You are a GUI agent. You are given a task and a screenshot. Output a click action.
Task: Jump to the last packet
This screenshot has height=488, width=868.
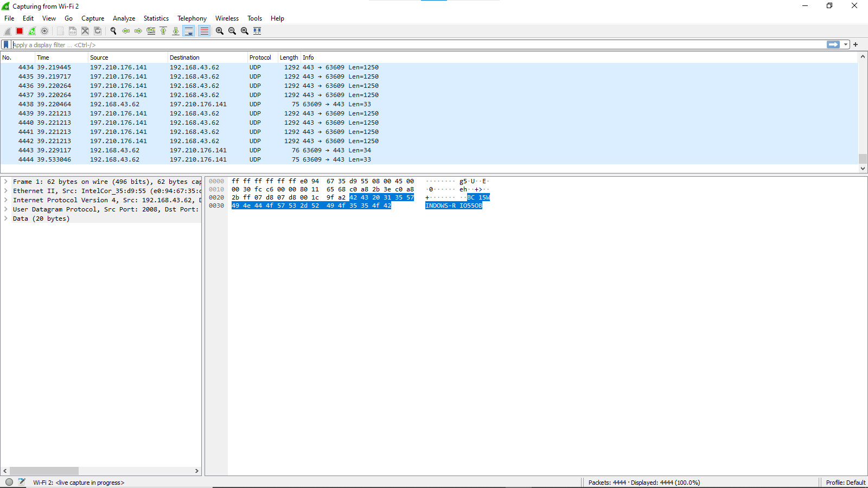click(176, 31)
